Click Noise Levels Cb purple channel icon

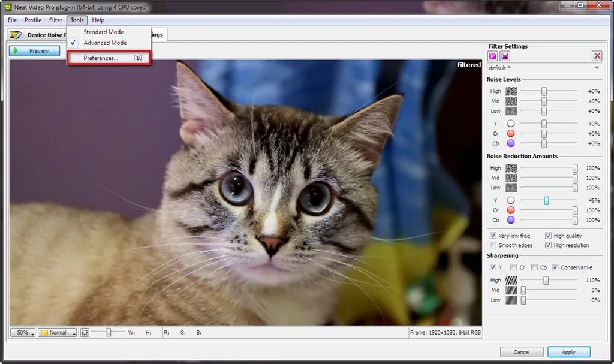(511, 143)
